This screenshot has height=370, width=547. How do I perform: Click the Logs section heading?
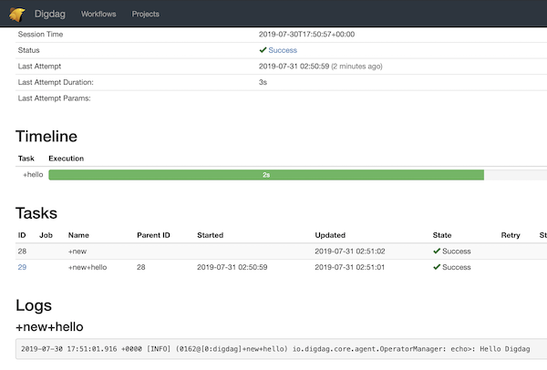(33, 305)
